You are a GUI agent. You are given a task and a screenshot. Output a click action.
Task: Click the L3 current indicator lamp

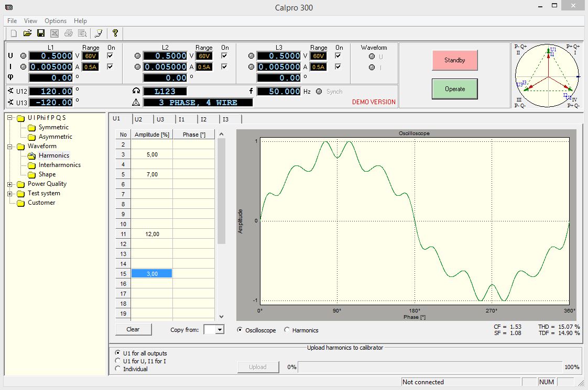(251, 66)
